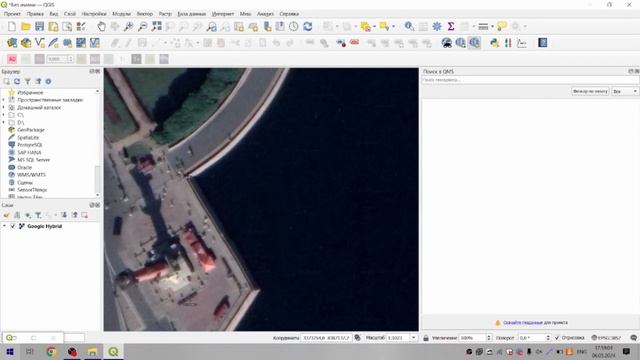
Task: Toggle the Render checkbox in status bar
Action: click(557, 338)
